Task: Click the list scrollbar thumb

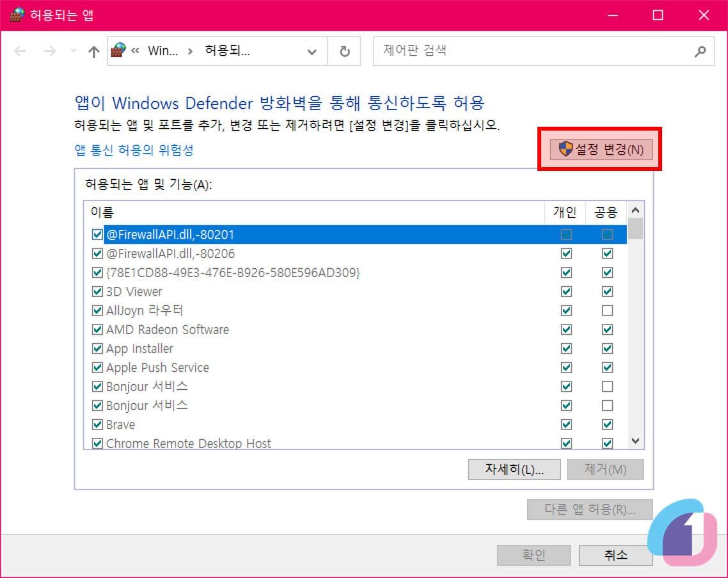Action: coord(636,229)
